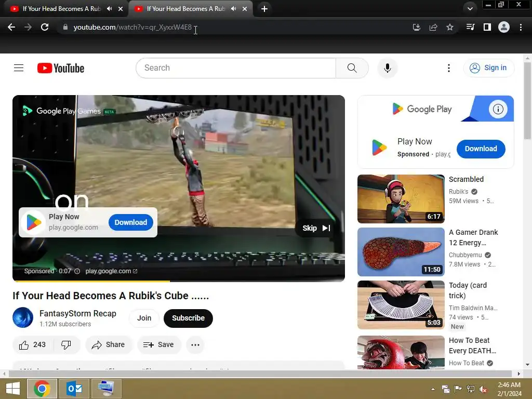Close the second browser tab
Image resolution: width=532 pixels, height=399 pixels.
(245, 9)
